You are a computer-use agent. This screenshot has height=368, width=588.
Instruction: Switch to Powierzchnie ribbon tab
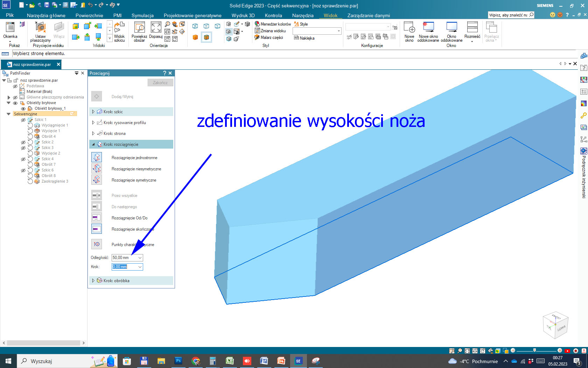pos(89,15)
